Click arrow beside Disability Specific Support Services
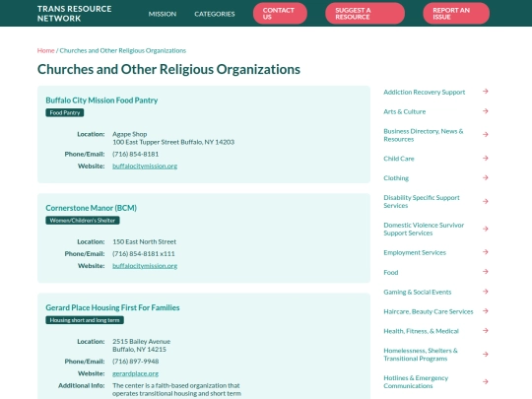The width and height of the screenshot is (532, 399). coord(486,201)
